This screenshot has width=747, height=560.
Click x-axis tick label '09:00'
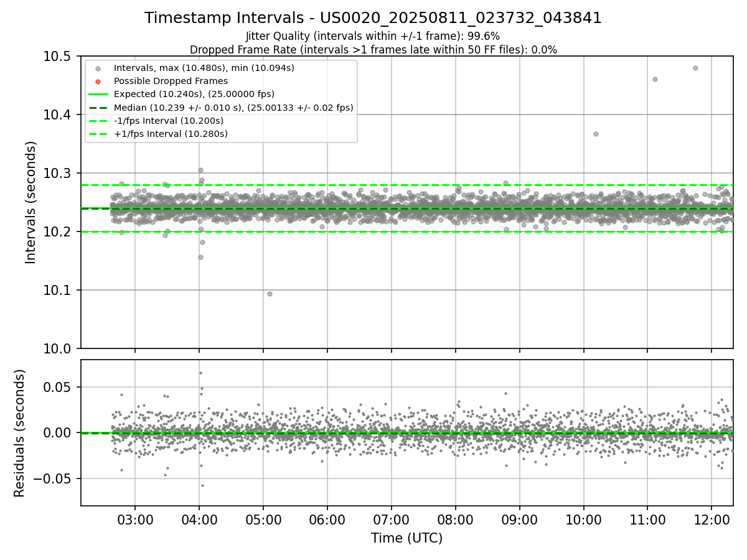pos(520,519)
